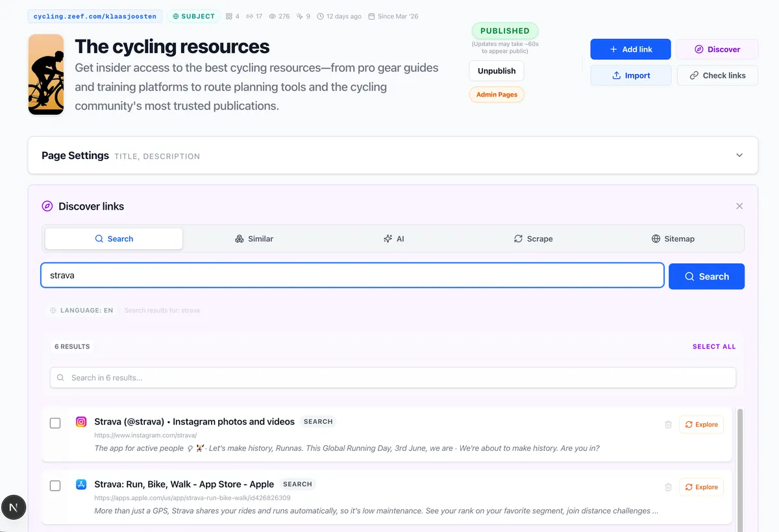
Task: Click the calendar icon beside Since Mar '26
Action: pos(371,16)
